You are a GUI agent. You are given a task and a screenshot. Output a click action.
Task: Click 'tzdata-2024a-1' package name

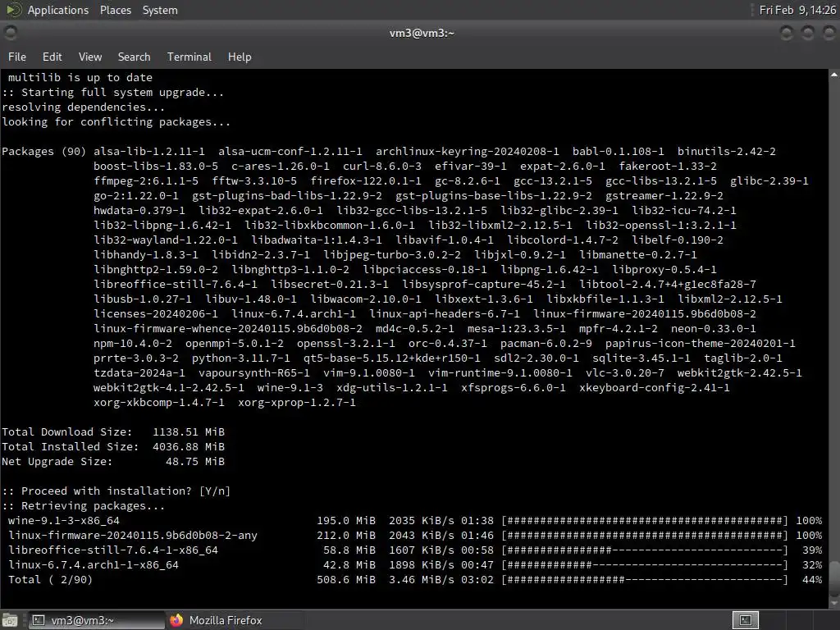[139, 373]
